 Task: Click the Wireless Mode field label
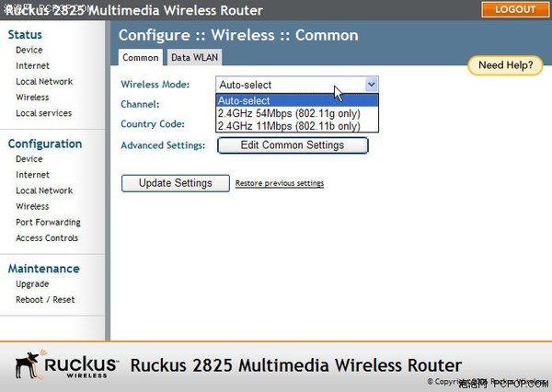coord(155,85)
